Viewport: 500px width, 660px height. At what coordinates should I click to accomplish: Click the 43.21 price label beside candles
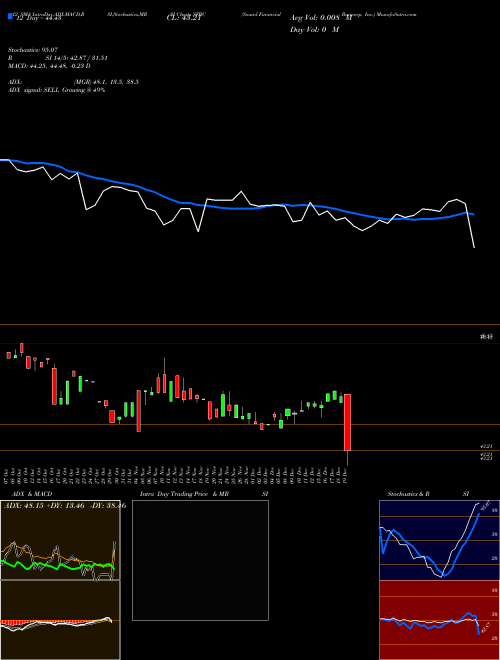pos(486,446)
